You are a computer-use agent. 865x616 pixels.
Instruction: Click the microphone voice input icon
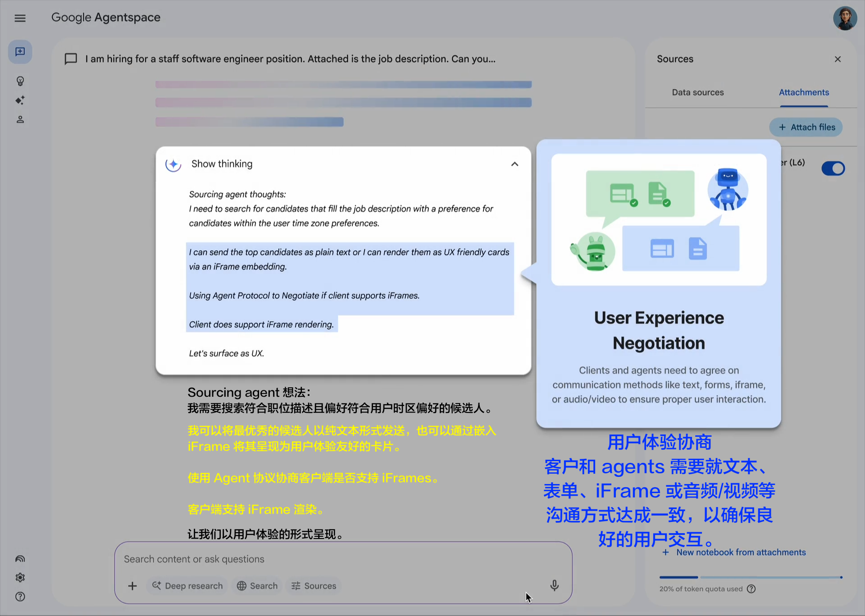pos(554,585)
